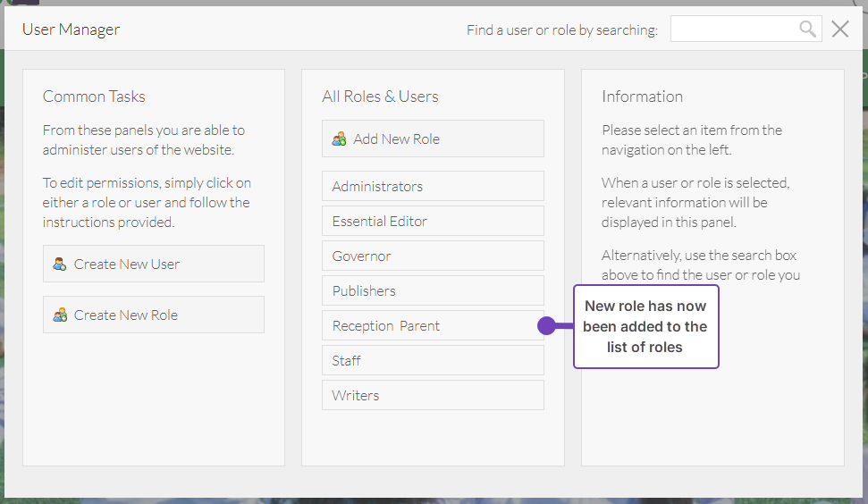Choose the Governor role
The image size is (868, 504).
point(433,256)
